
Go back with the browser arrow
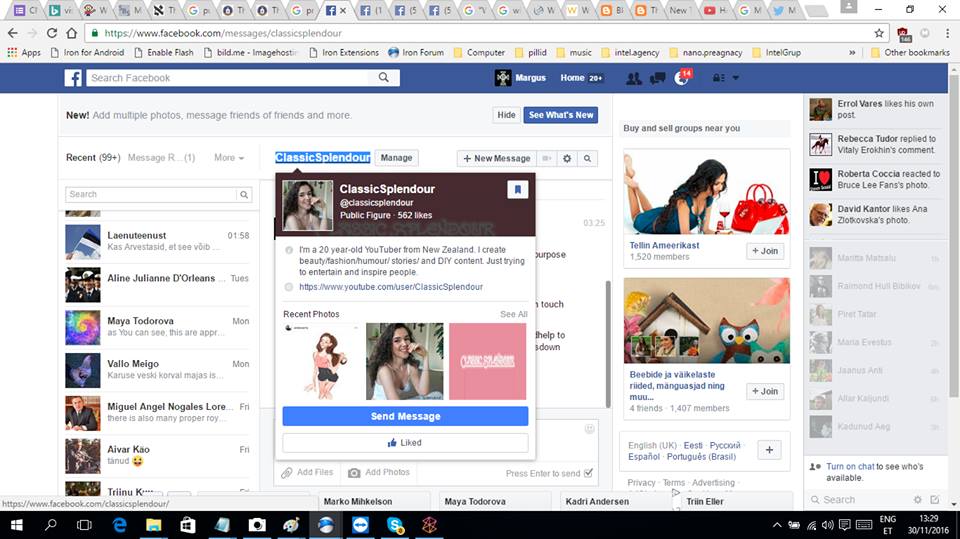pos(13,33)
